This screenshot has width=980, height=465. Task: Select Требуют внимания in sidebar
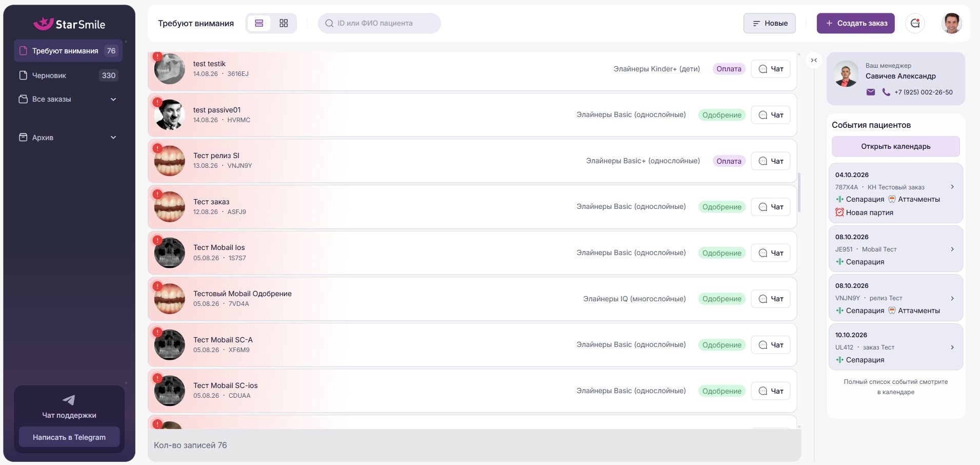point(69,51)
